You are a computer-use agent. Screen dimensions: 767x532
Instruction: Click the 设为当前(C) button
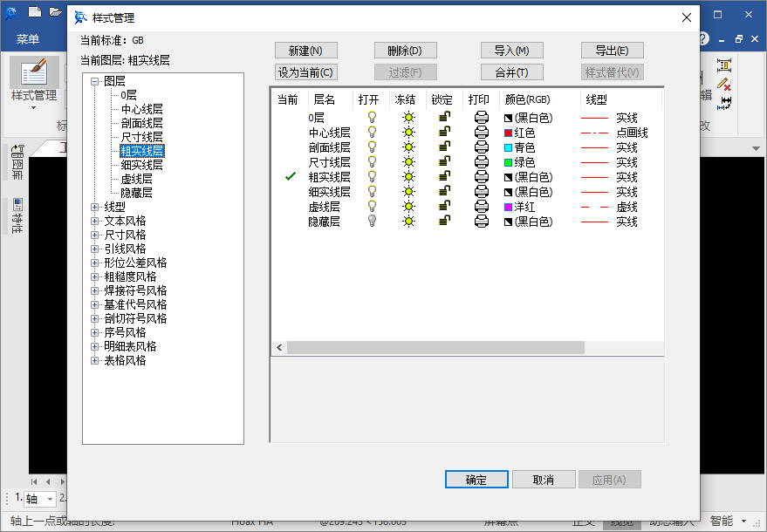305,72
